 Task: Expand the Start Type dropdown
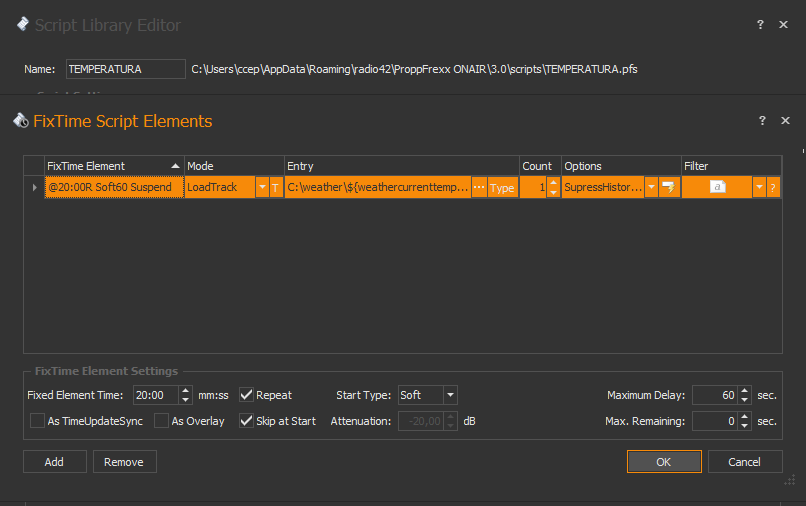[450, 395]
